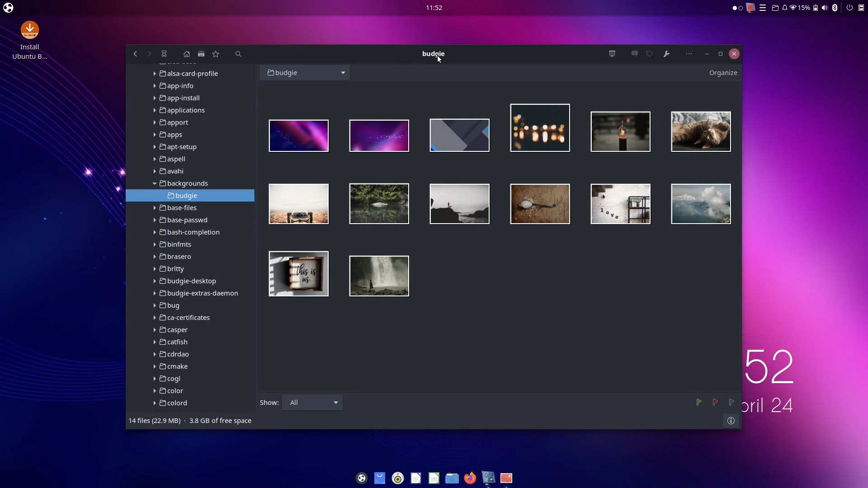Expand the ca-certificates folder
This screenshot has height=488, width=868.
pyautogui.click(x=155, y=318)
